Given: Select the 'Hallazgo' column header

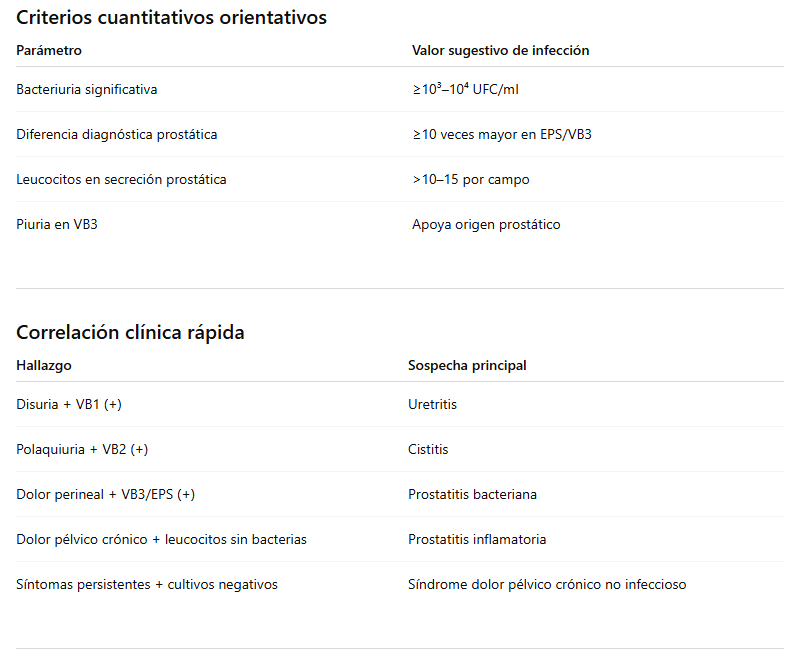Looking at the screenshot, I should point(44,365).
